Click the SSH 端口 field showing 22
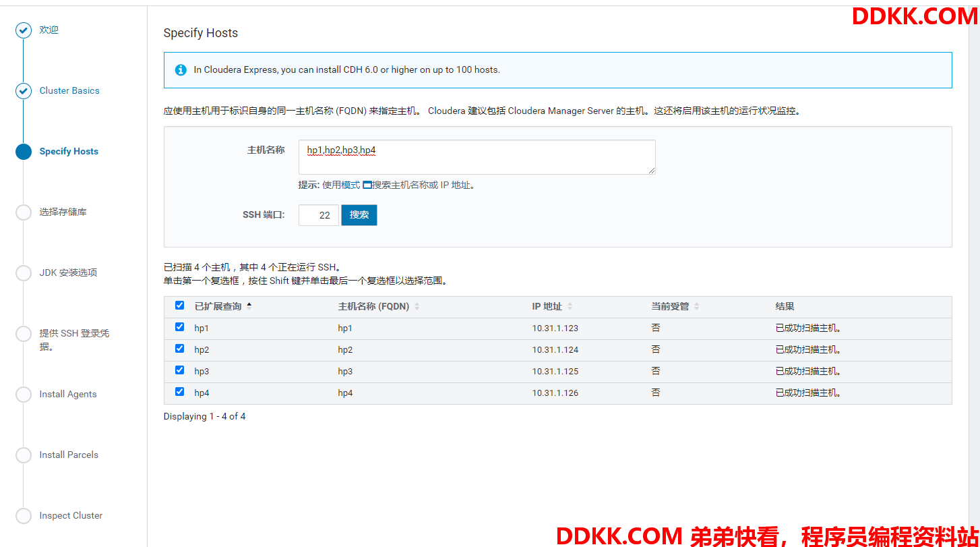 [319, 215]
